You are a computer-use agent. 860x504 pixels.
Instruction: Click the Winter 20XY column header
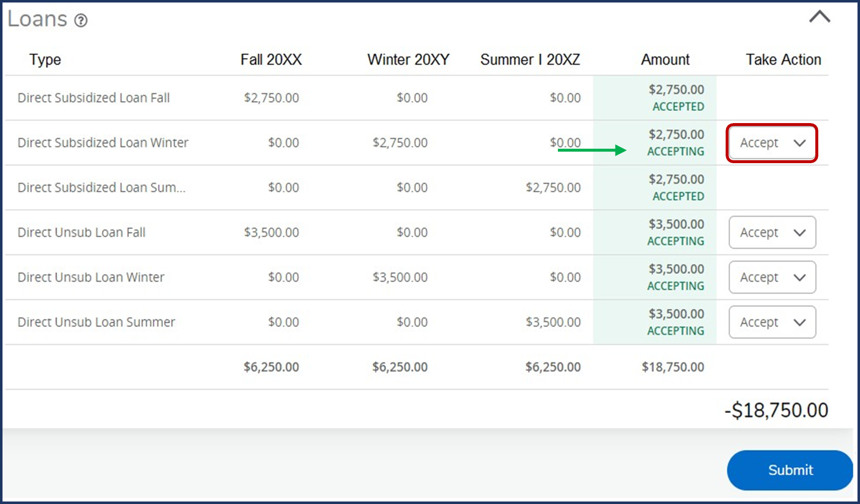(x=408, y=60)
